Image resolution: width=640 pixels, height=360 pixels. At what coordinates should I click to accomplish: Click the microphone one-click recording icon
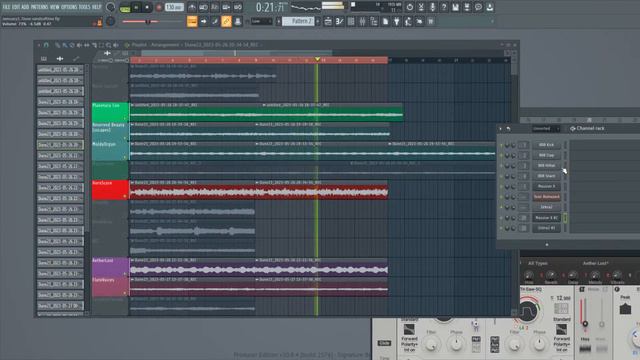[433, 7]
